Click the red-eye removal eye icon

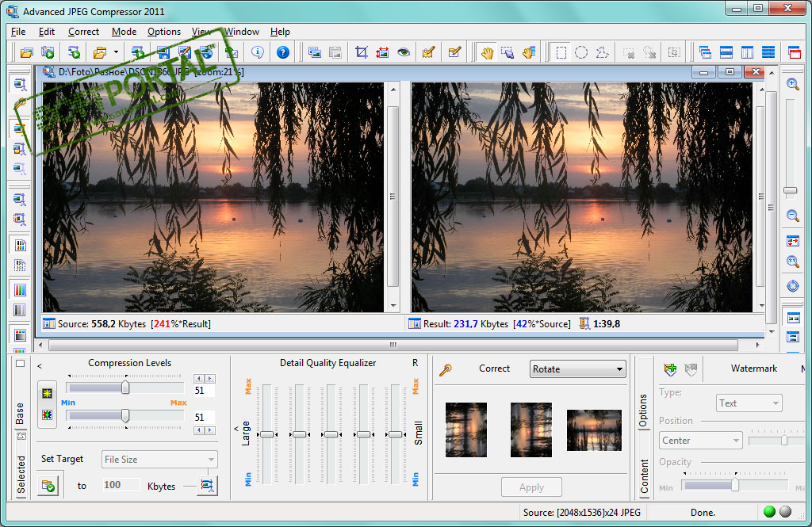pyautogui.click(x=404, y=52)
